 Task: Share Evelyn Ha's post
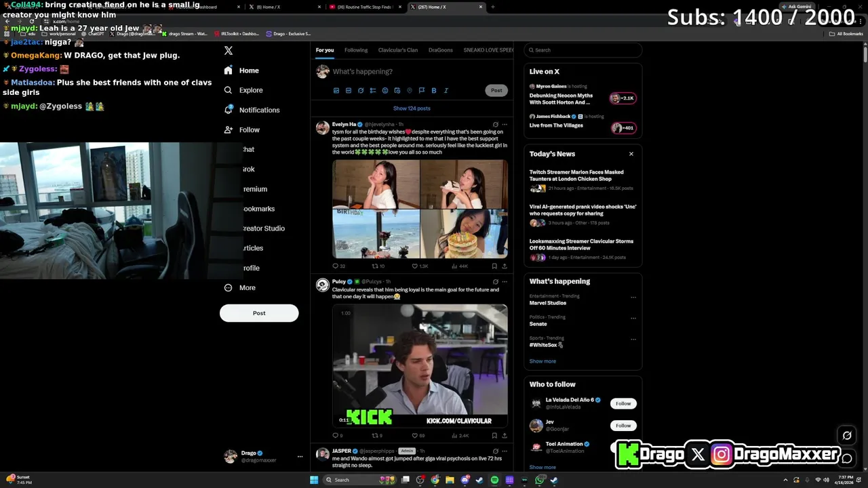click(504, 266)
